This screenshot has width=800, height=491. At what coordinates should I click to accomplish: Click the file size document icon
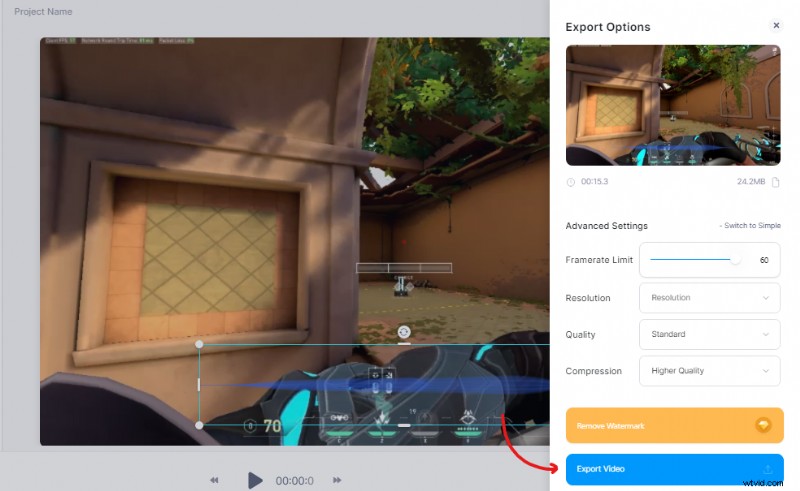776,182
